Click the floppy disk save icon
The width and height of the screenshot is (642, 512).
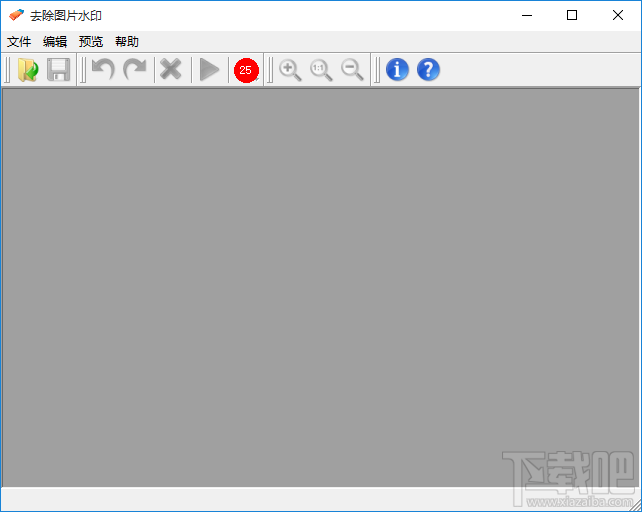[x=59, y=70]
